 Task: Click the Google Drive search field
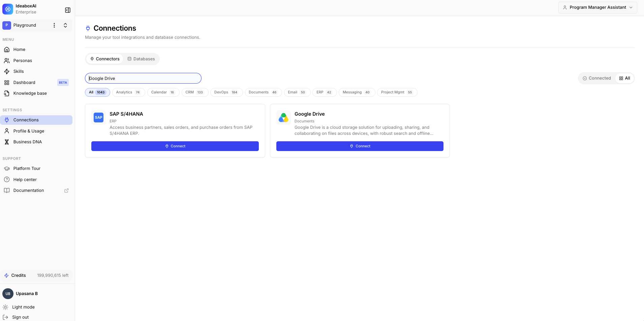click(x=143, y=78)
